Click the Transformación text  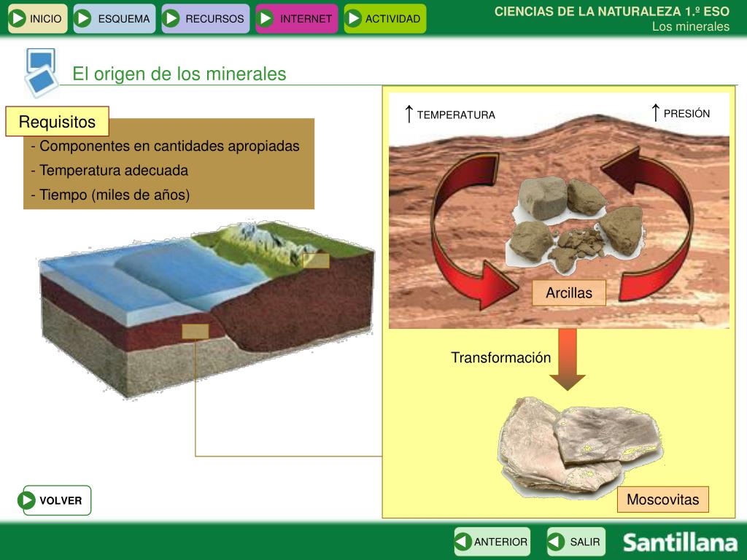point(500,357)
